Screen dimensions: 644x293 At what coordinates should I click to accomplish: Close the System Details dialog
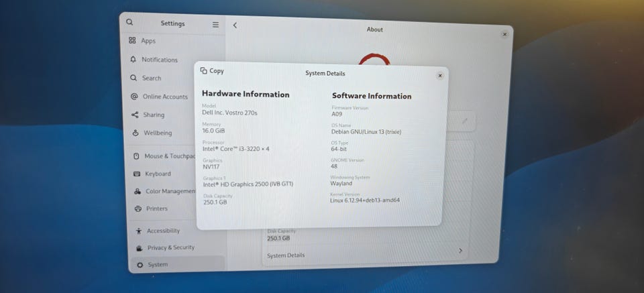point(440,76)
